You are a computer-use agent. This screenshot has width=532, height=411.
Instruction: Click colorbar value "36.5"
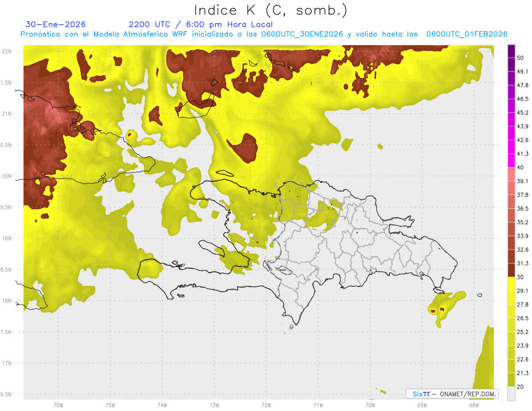click(523, 208)
